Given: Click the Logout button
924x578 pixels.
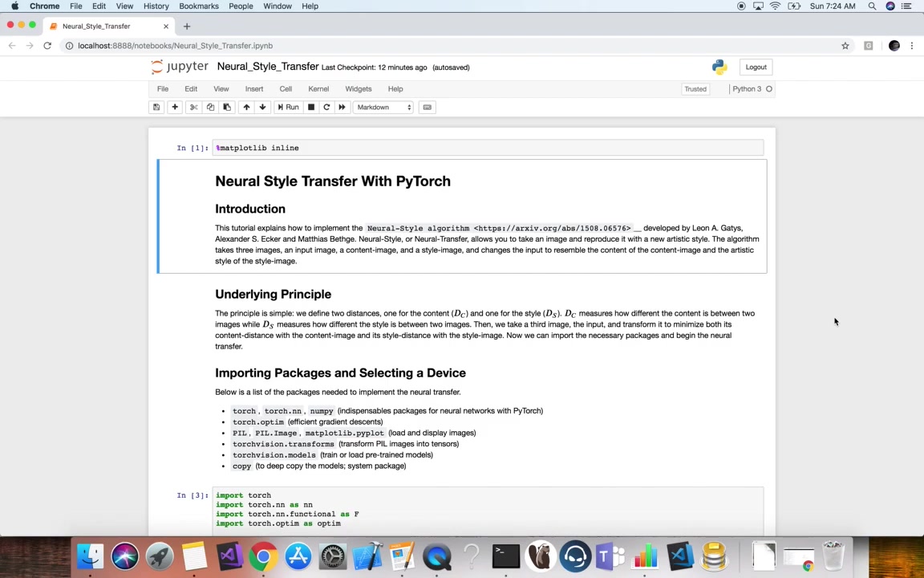Looking at the screenshot, I should [x=756, y=67].
